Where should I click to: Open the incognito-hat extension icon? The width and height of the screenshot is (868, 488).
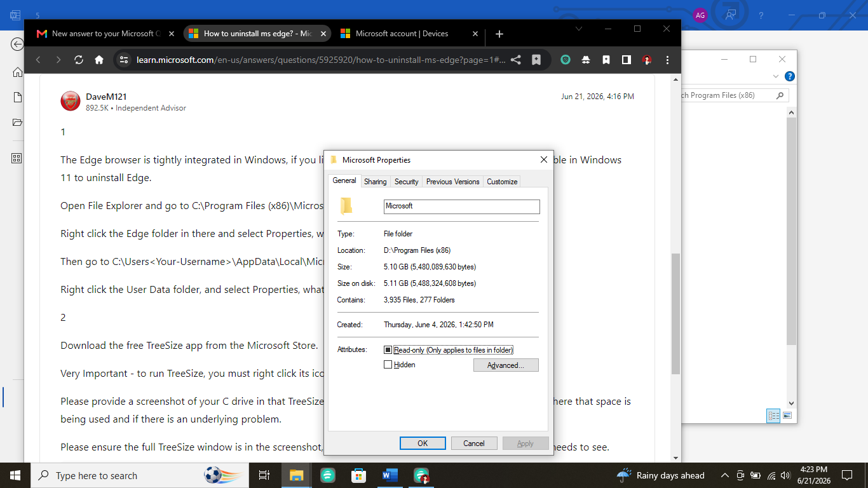click(586, 60)
